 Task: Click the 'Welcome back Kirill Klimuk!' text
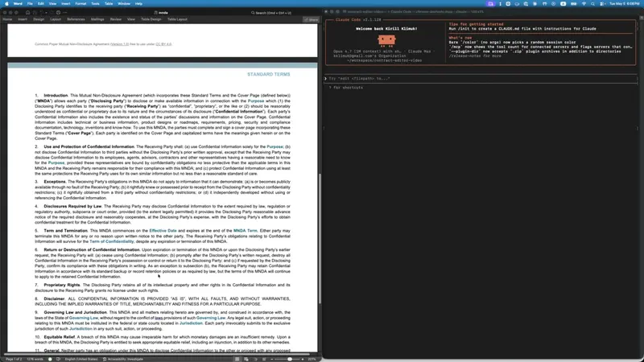[x=386, y=29]
